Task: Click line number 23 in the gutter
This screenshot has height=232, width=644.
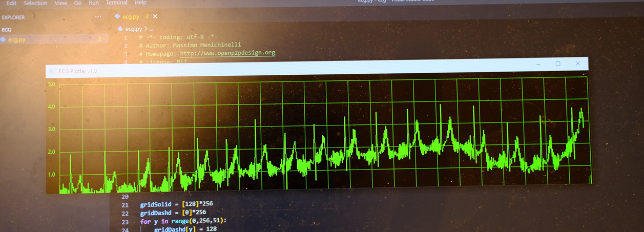Action: coord(125,222)
